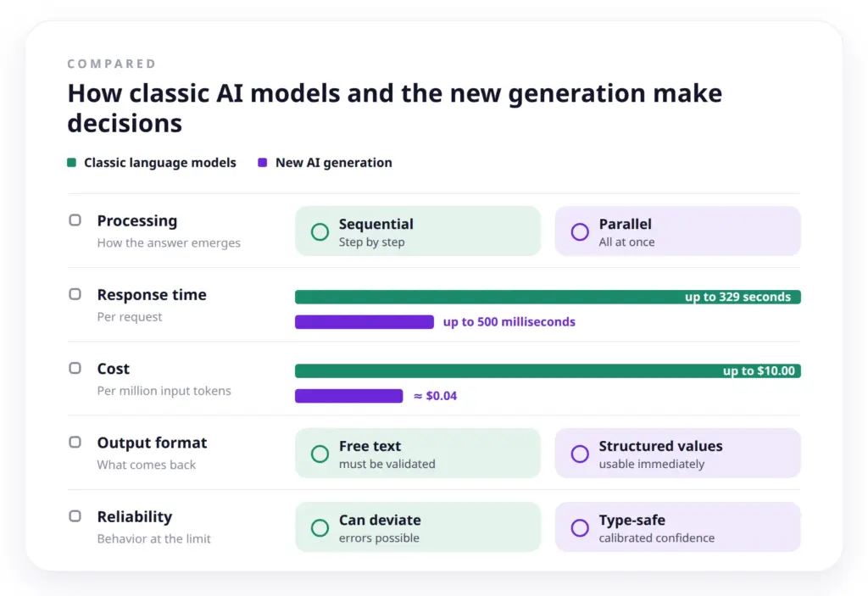Click the purple response time bar
This screenshot has width=868, height=596.
click(x=364, y=322)
